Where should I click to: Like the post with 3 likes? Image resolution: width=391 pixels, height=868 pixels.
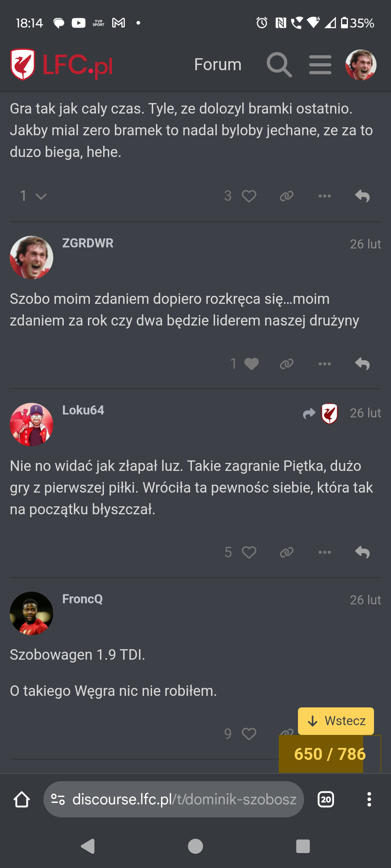(249, 196)
